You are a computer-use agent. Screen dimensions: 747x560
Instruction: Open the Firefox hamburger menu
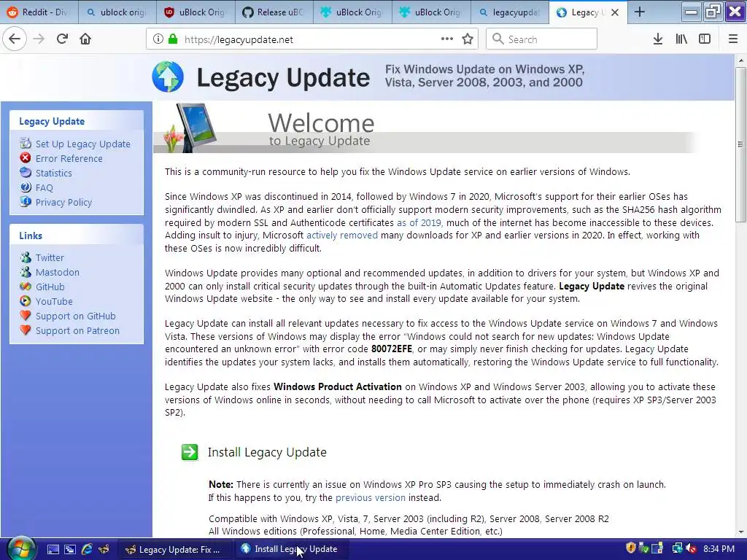tap(733, 39)
